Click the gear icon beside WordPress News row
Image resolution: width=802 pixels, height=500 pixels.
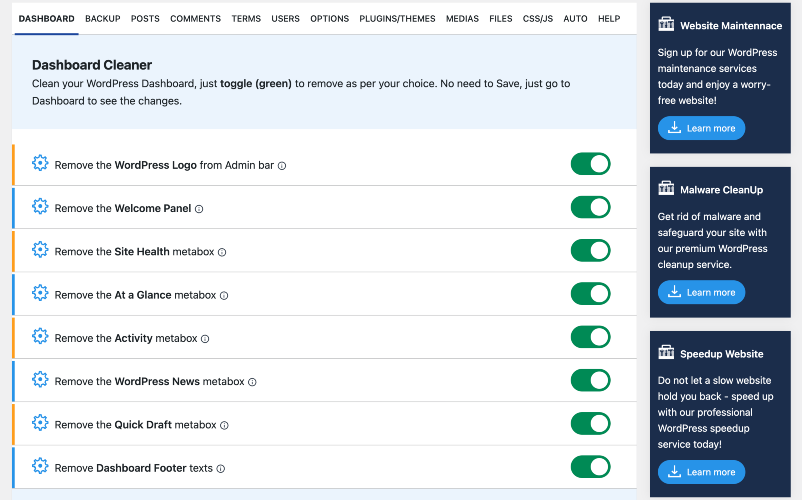(40, 379)
